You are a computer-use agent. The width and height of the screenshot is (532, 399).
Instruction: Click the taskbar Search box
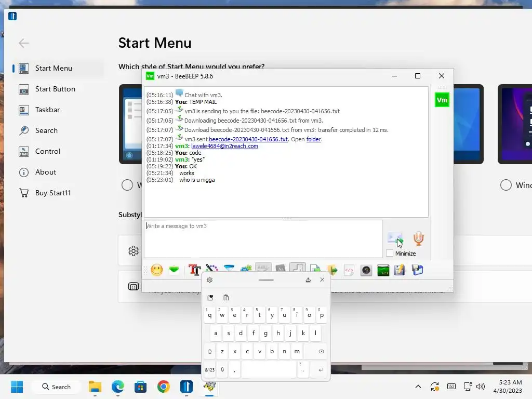pos(56,387)
